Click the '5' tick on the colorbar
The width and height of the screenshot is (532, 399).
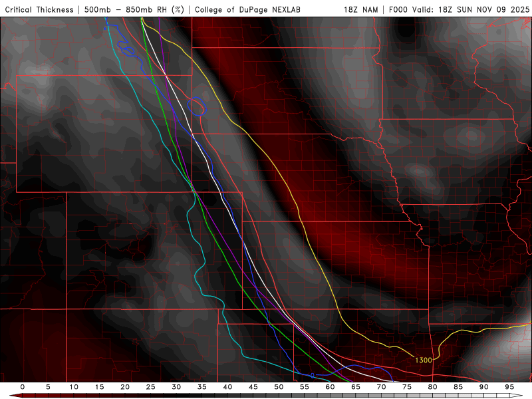pos(48,387)
